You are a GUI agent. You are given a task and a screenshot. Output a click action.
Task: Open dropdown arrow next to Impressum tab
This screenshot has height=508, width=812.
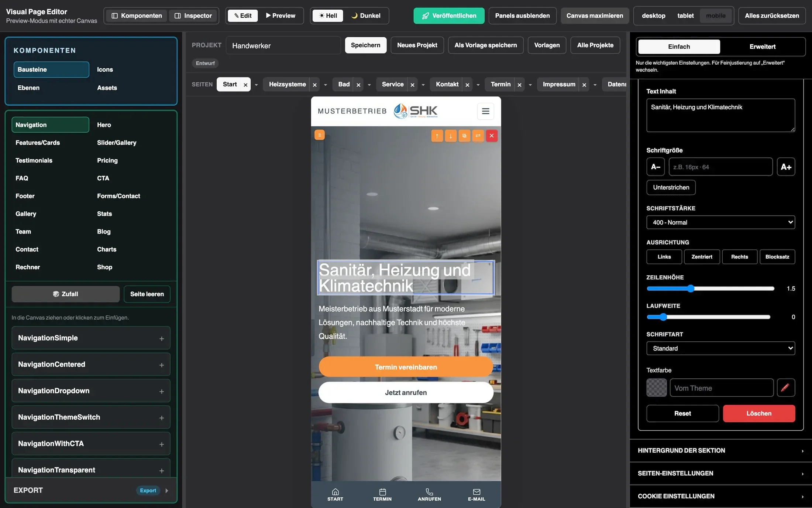(595, 85)
